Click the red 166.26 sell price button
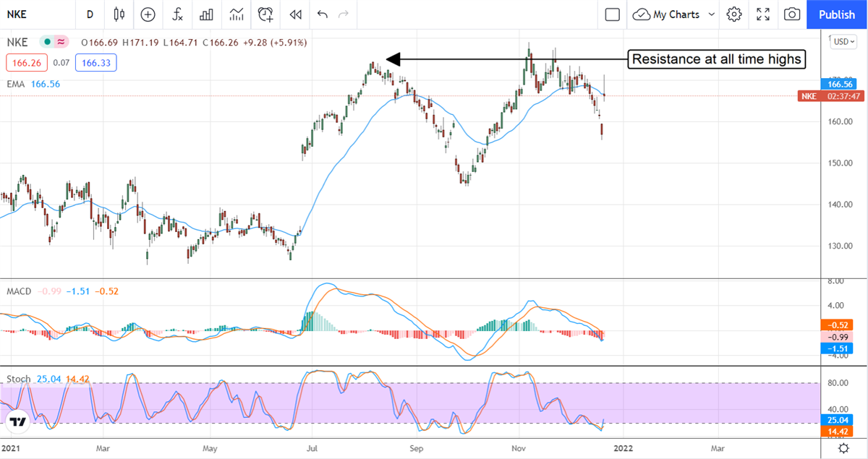The height and width of the screenshot is (459, 868). (x=26, y=64)
